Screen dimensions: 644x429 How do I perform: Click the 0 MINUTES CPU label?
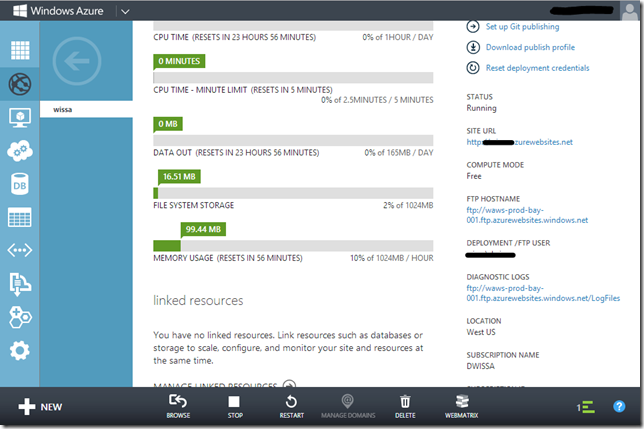179,61
